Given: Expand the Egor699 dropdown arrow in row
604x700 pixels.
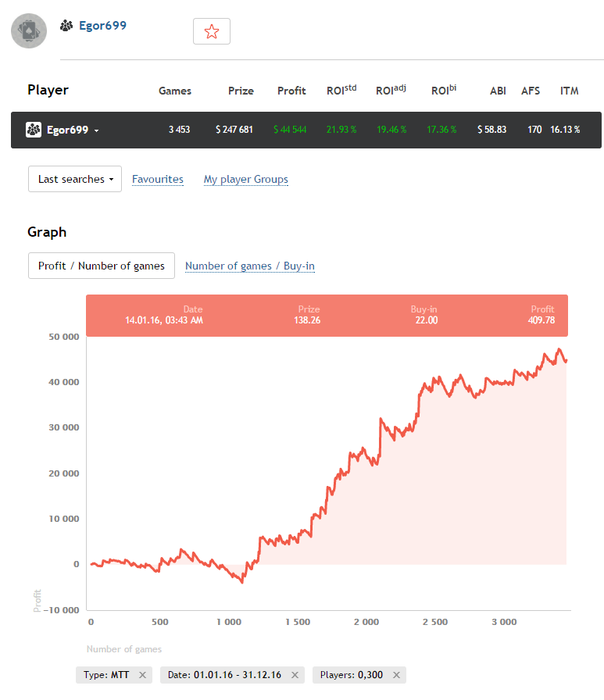Looking at the screenshot, I should 96,131.
